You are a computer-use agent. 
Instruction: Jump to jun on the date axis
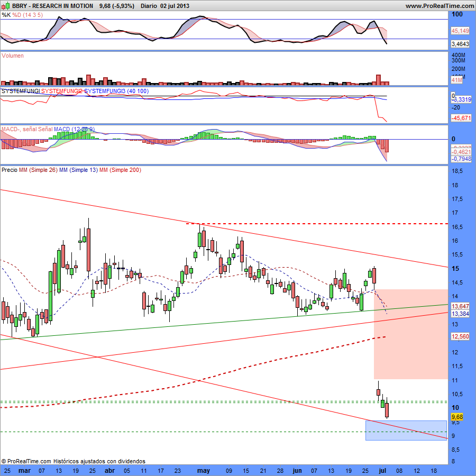pyautogui.click(x=297, y=471)
